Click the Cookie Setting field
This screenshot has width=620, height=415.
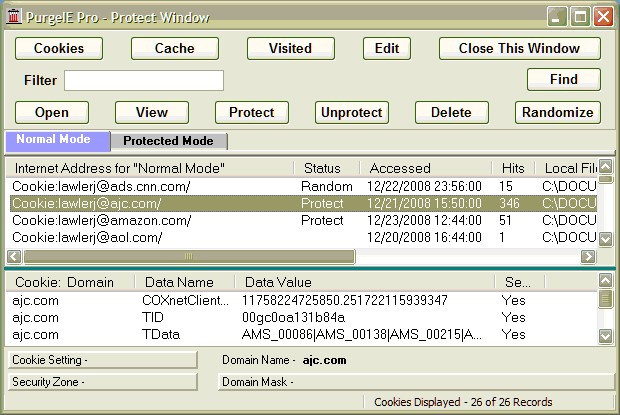point(102,360)
